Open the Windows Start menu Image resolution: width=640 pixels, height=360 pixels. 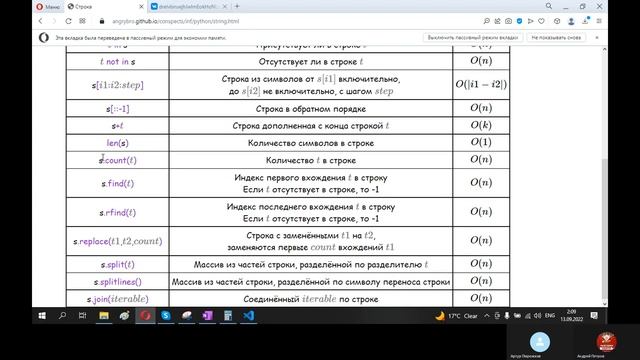[x=42, y=316]
